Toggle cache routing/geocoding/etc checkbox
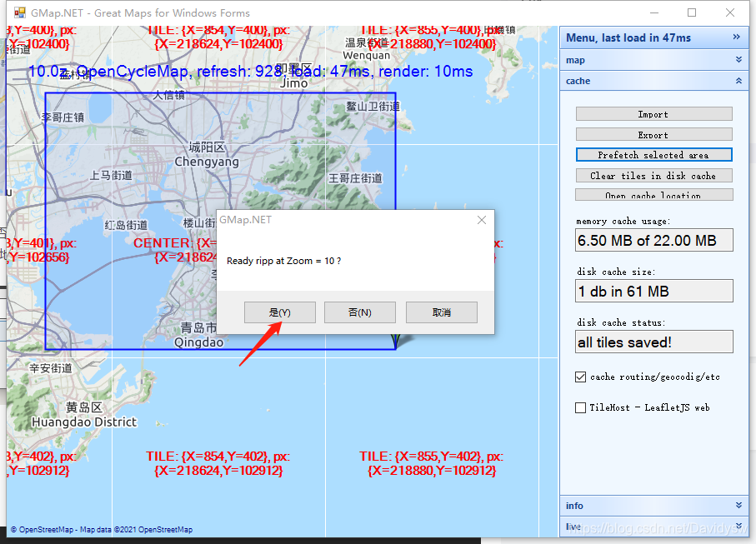Image resolution: width=756 pixels, height=544 pixels. coord(580,377)
